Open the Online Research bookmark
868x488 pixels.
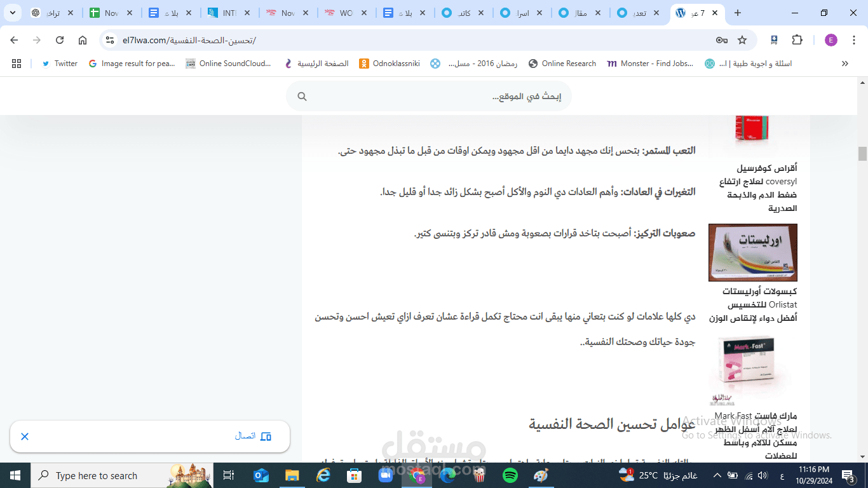click(562, 64)
